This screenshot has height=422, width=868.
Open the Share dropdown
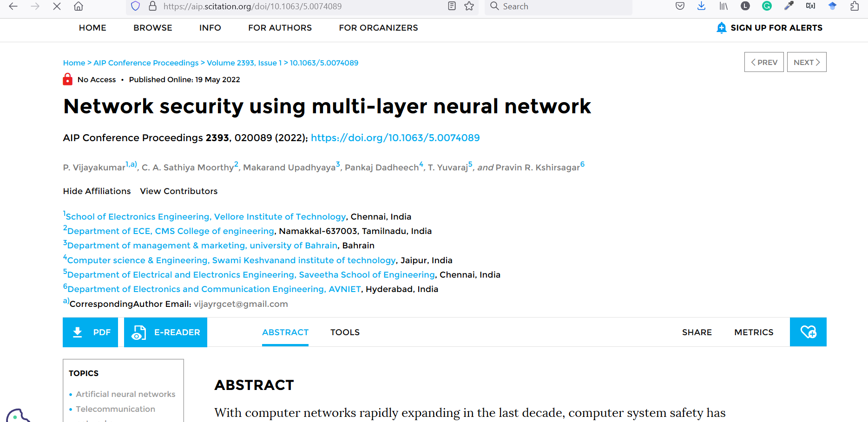coord(697,332)
